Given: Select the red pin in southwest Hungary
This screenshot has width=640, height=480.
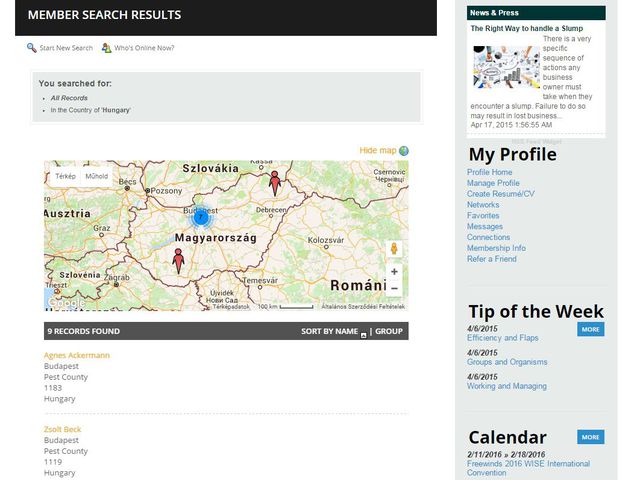Looking at the screenshot, I should click(x=178, y=261).
